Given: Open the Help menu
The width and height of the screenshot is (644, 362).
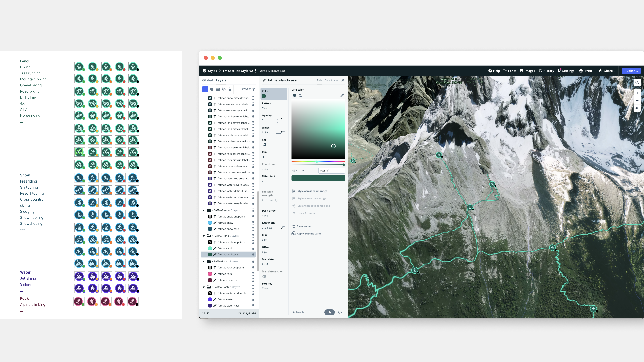Looking at the screenshot, I should click(494, 71).
